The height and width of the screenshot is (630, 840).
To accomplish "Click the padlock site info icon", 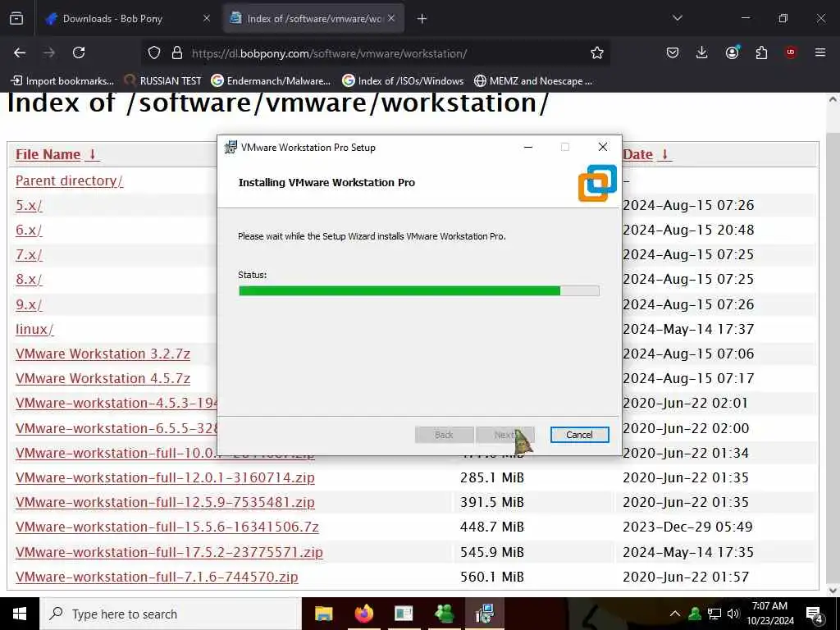I will click(x=177, y=52).
